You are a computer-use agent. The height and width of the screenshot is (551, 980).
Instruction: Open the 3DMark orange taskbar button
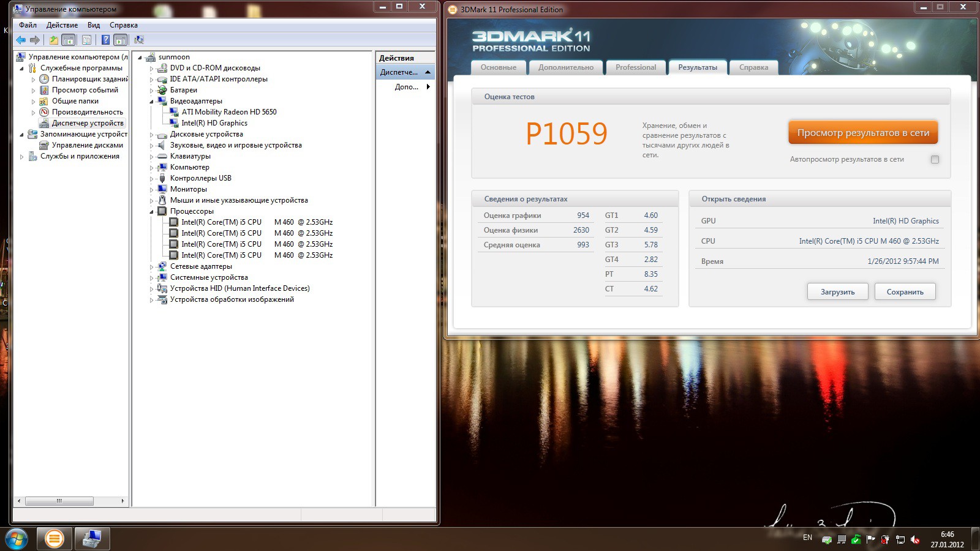(55, 539)
